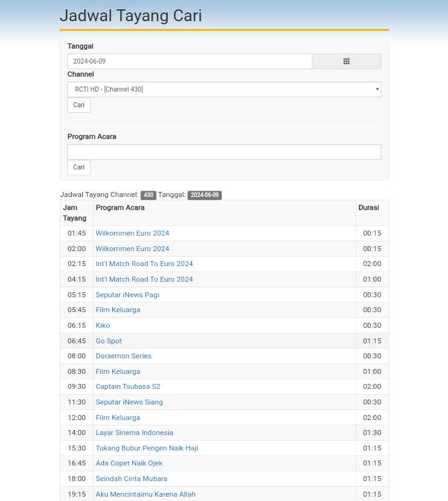Image resolution: width=448 pixels, height=501 pixels.
Task: Open Int'l Match Road To Euro 2024 at 02:15
Action: point(144,264)
